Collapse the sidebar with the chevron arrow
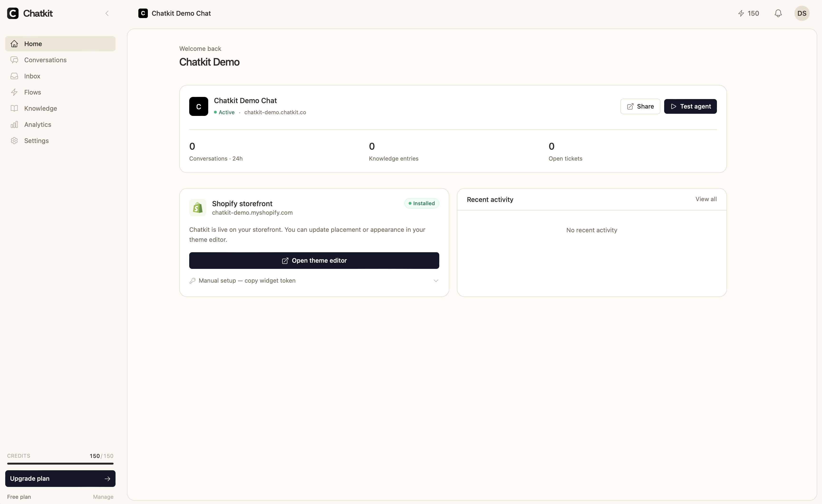The width and height of the screenshot is (822, 504). pos(107,13)
